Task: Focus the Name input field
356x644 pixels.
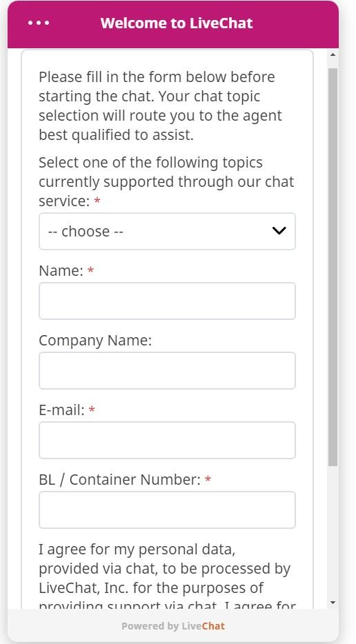Action: [167, 301]
